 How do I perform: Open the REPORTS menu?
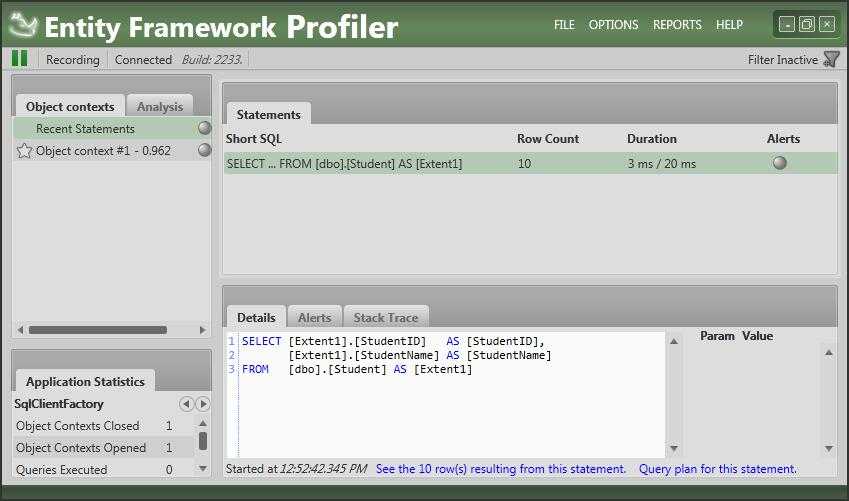tap(677, 25)
